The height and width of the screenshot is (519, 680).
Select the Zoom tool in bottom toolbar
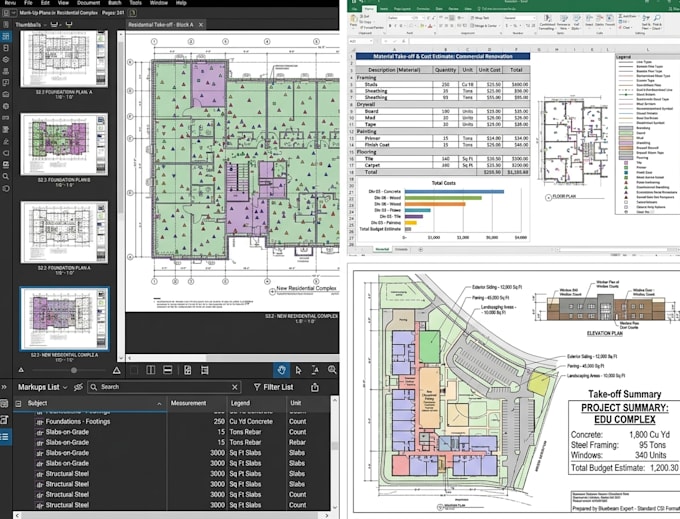pos(332,370)
